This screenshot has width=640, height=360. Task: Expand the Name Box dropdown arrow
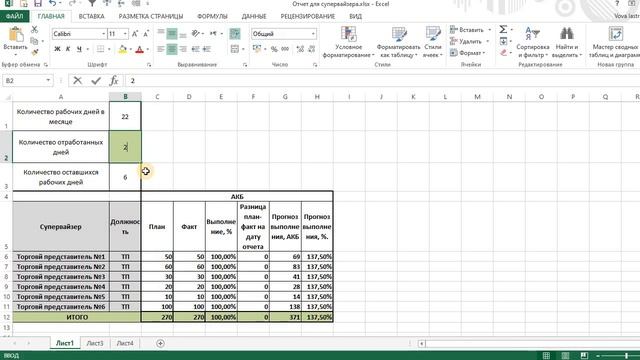coord(48,80)
